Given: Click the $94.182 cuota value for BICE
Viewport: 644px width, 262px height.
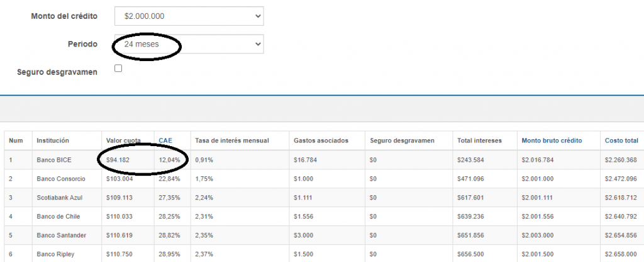Looking at the screenshot, I should pos(118,160).
